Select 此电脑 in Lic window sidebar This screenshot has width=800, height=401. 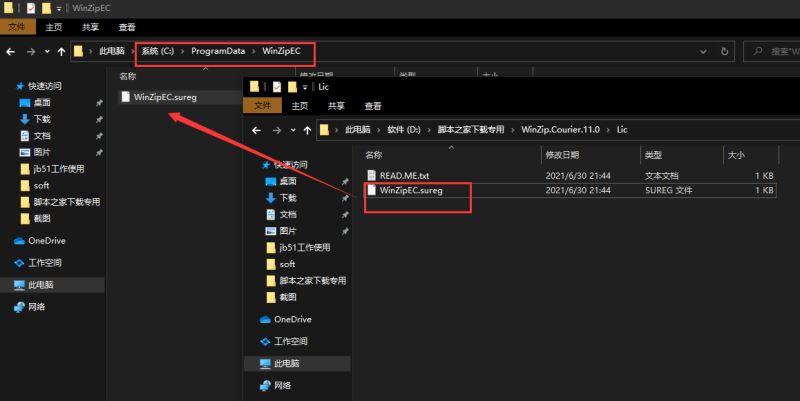click(x=297, y=363)
